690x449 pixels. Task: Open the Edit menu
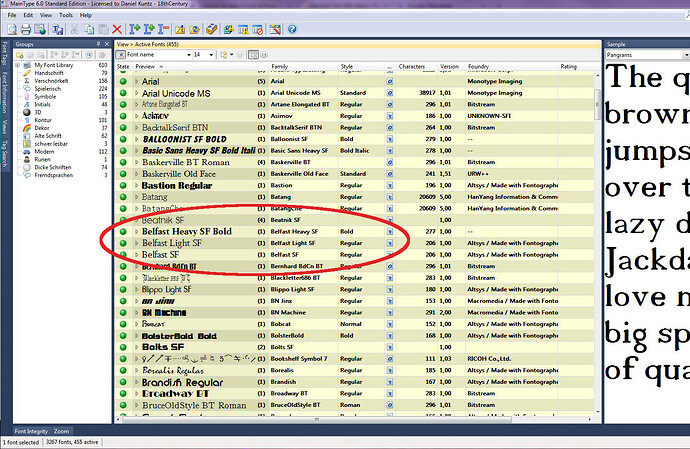tap(28, 15)
